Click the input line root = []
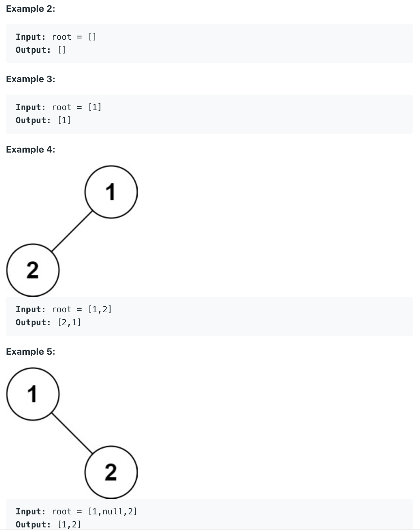The height and width of the screenshot is (532, 420). (x=56, y=37)
